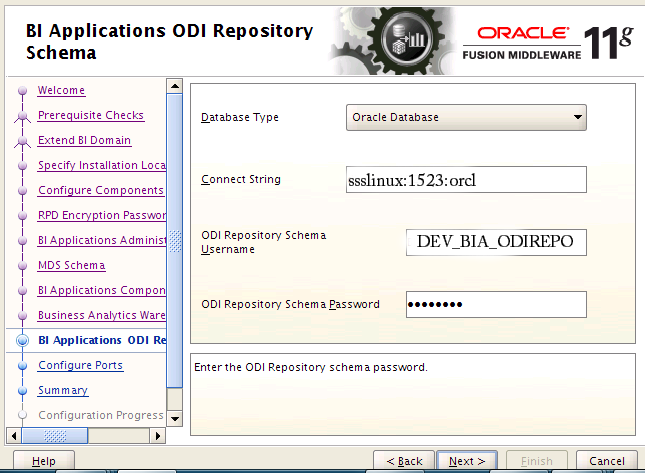Click the Database Type label
Screen dimensions: 645x473
coord(240,118)
